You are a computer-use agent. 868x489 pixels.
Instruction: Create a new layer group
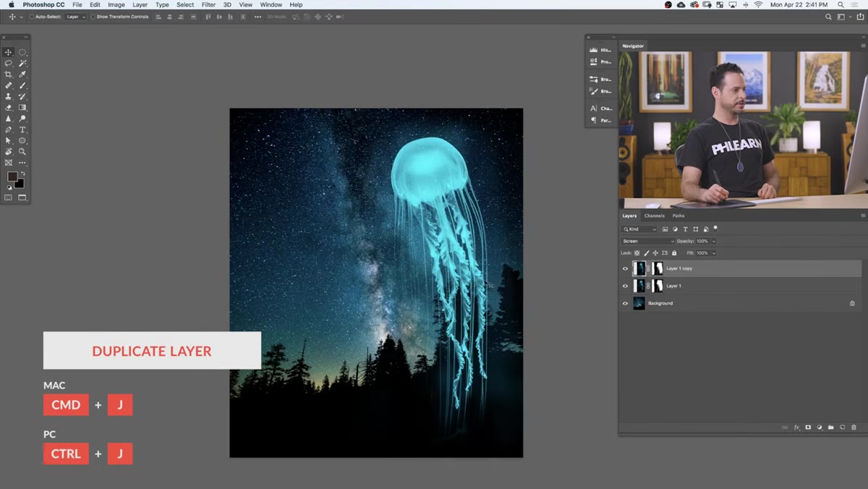click(x=831, y=428)
